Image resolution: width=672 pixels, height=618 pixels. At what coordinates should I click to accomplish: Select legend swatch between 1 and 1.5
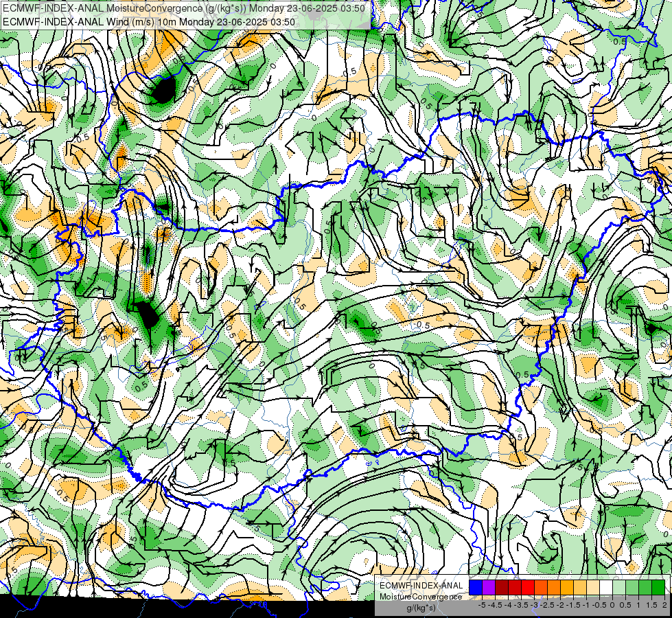click(645, 588)
